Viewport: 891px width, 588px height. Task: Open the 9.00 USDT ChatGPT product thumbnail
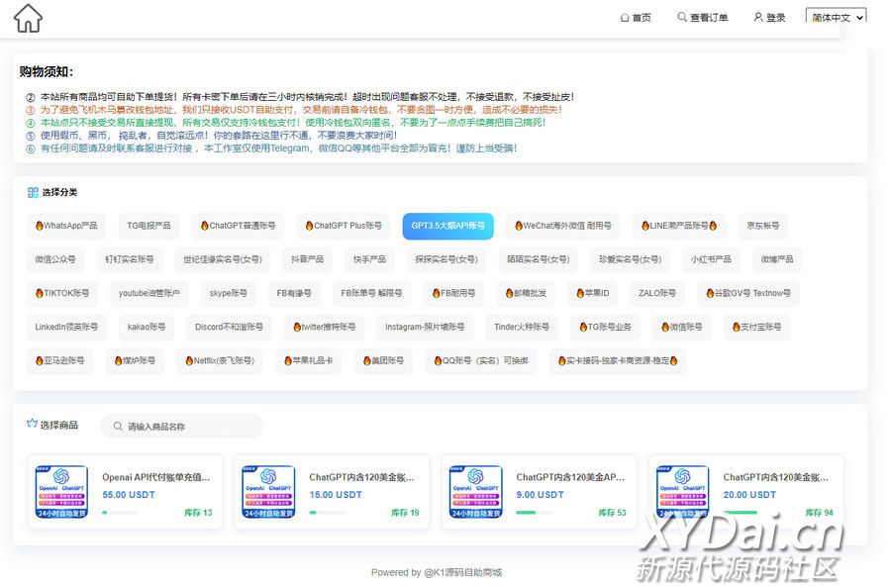coord(476,492)
